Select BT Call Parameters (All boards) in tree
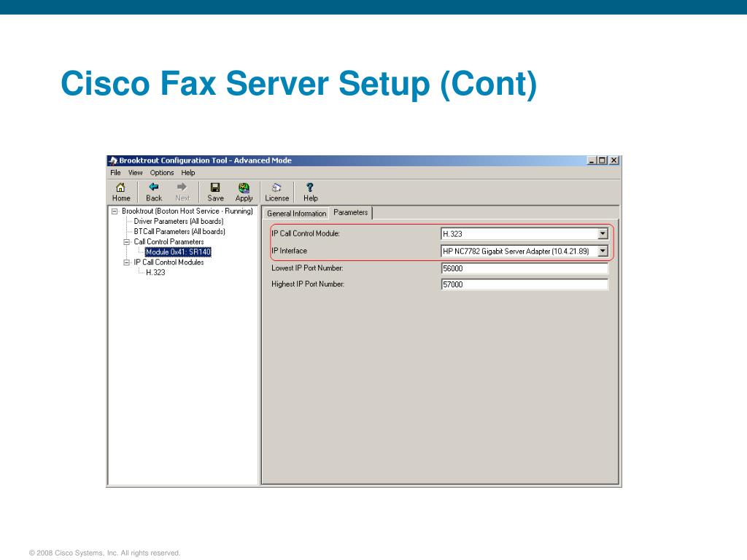The width and height of the screenshot is (747, 560). point(179,231)
